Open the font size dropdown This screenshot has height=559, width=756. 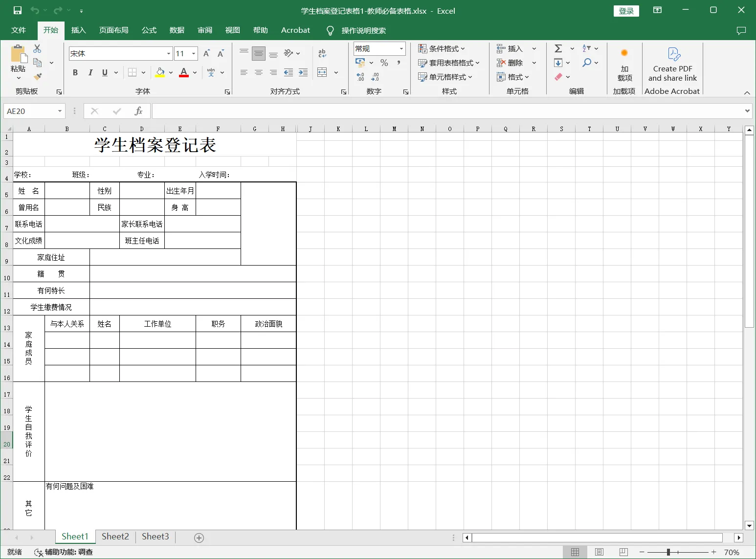(194, 53)
